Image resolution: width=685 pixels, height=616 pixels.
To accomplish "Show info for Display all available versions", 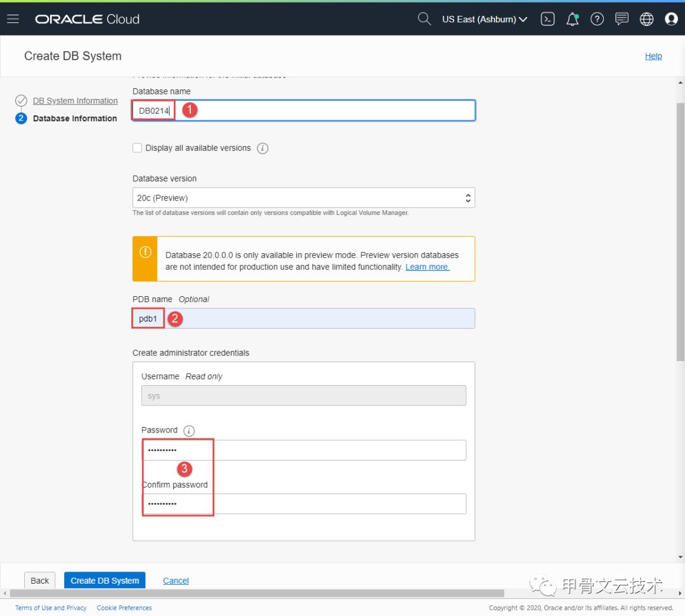I will [263, 148].
